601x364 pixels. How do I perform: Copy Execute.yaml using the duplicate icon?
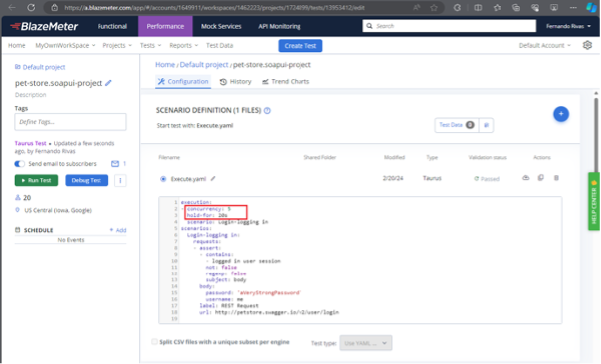click(541, 178)
